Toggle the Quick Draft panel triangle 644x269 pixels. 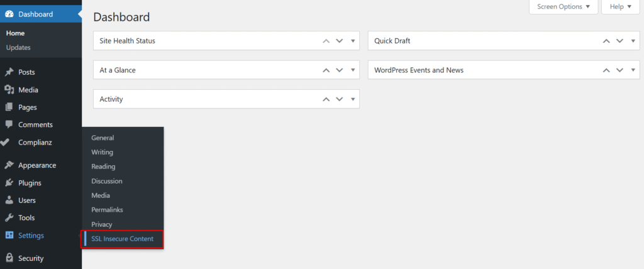(633, 41)
